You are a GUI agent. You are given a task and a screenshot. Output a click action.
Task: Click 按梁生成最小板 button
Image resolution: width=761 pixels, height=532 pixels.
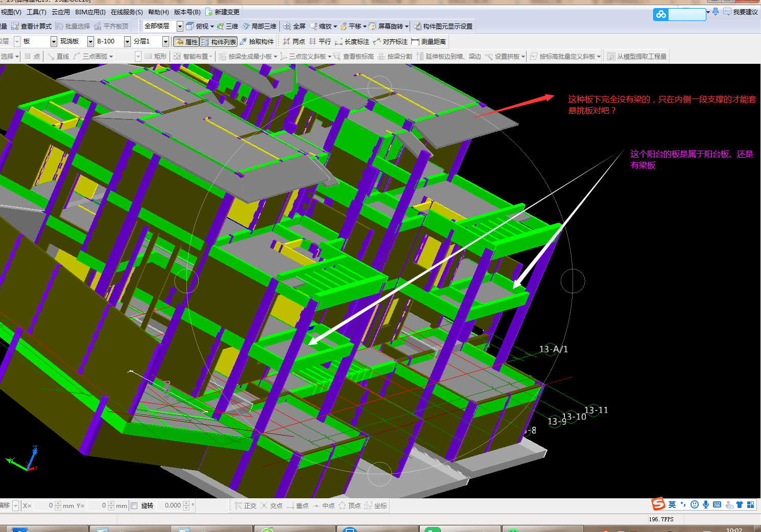point(248,56)
